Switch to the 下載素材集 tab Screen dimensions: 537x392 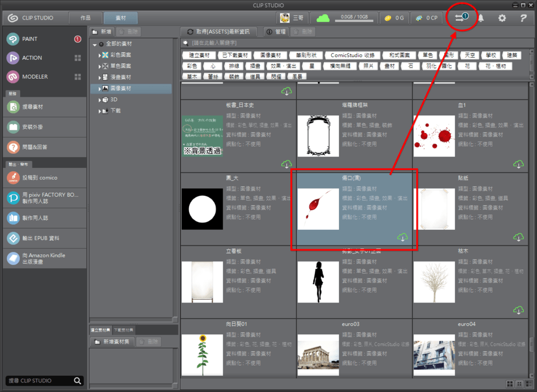(123, 330)
